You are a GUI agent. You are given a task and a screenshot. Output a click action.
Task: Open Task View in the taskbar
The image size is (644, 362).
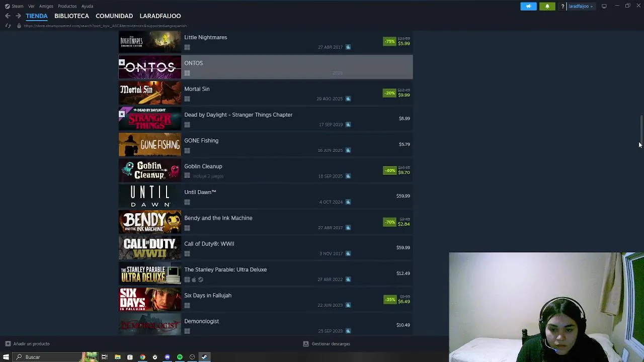[x=105, y=357]
